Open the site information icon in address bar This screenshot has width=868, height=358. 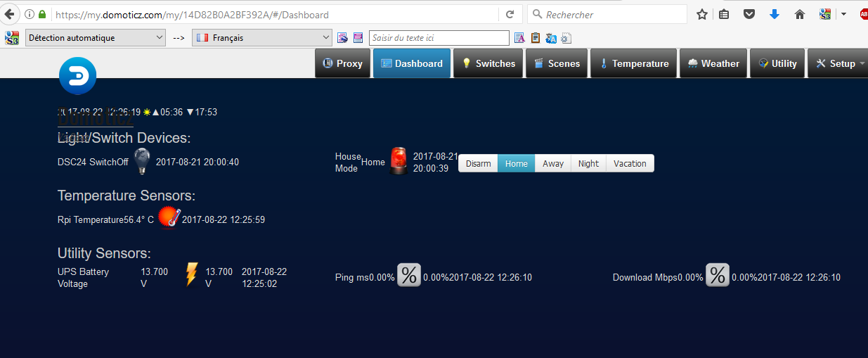(x=30, y=14)
